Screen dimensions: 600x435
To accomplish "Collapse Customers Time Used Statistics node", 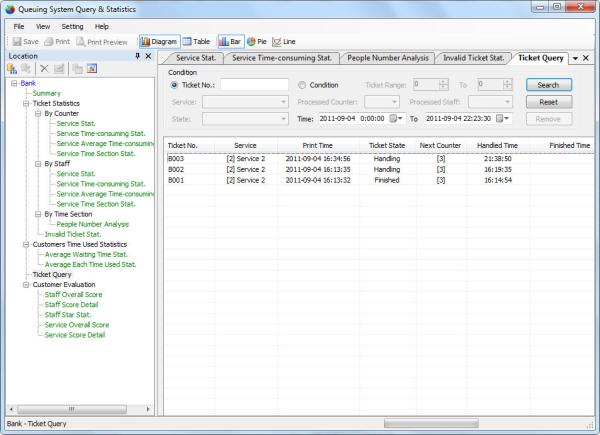I will click(x=26, y=244).
